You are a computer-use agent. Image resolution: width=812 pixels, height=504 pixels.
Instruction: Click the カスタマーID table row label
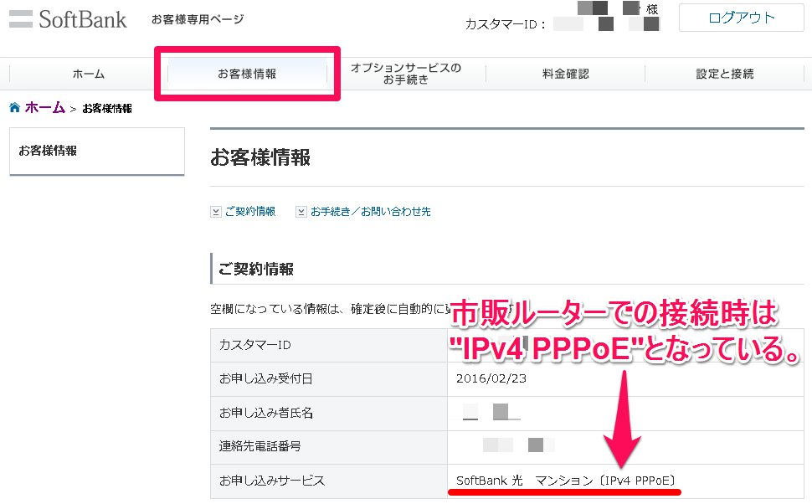[x=254, y=345]
